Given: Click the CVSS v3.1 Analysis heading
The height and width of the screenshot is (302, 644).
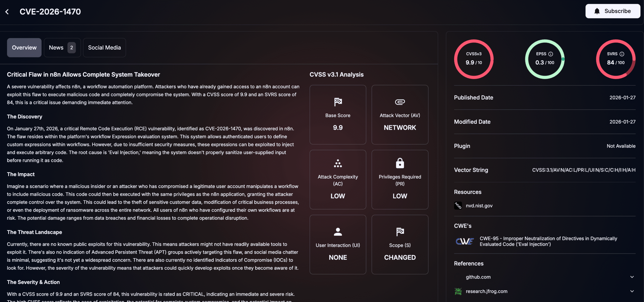Looking at the screenshot, I should click(337, 75).
